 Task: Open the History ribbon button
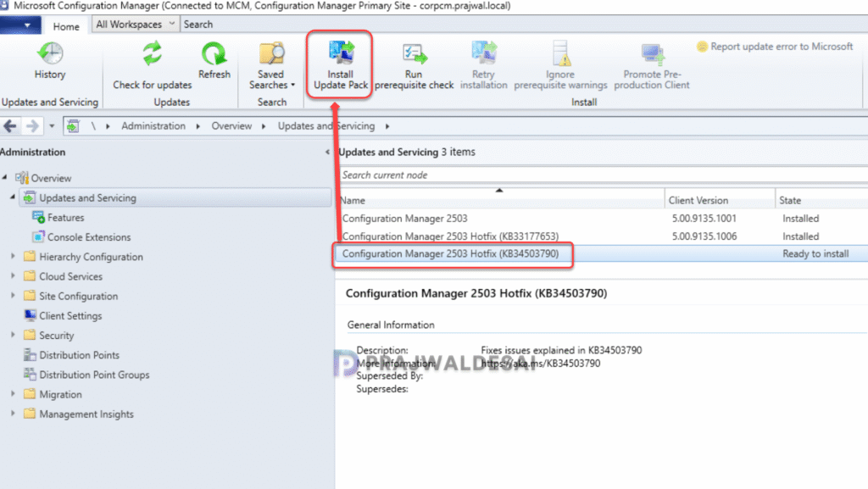(50, 61)
